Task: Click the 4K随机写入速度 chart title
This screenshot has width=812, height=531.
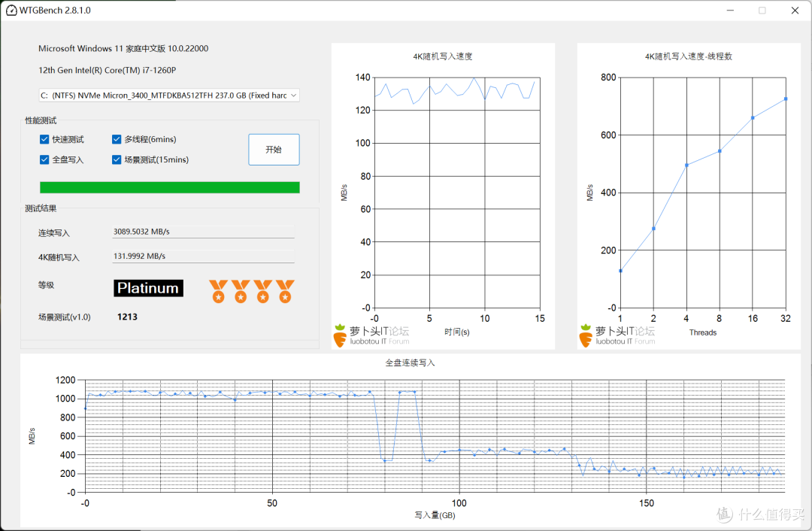Action: (x=443, y=56)
